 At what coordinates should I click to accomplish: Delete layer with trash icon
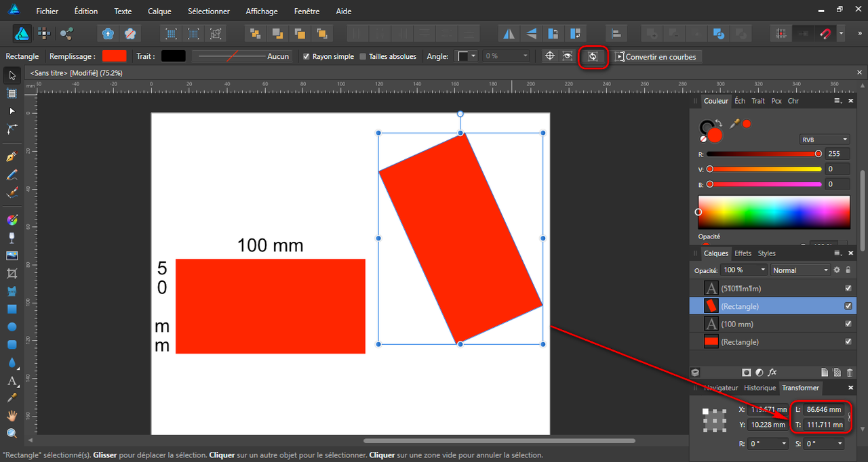point(849,373)
